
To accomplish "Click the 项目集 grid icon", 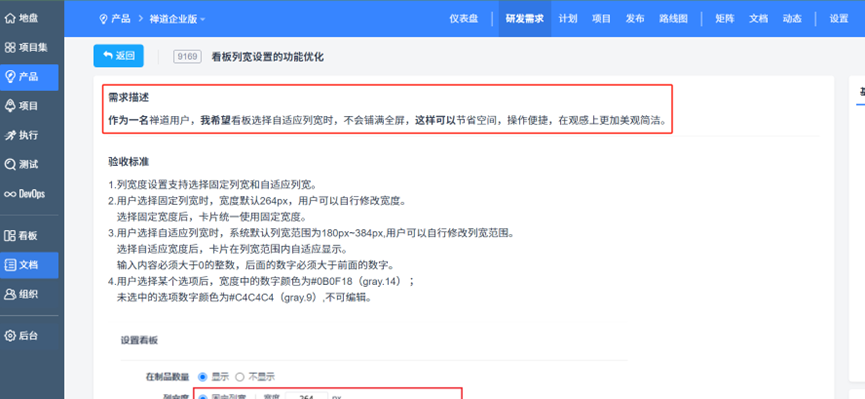I will [x=10, y=48].
